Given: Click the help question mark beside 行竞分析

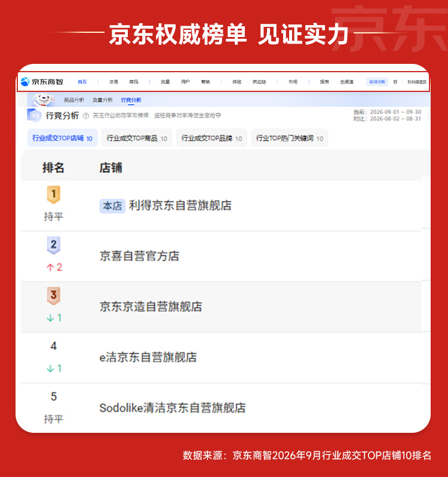Looking at the screenshot, I should tap(86, 116).
